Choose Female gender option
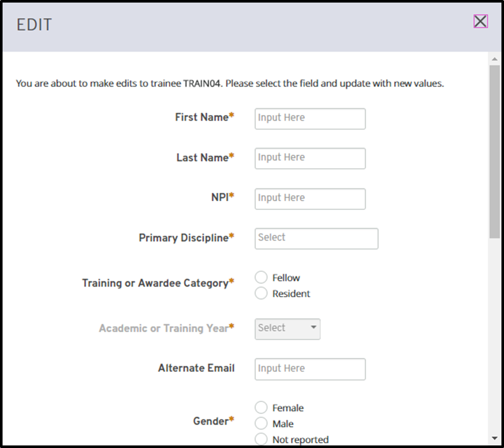The width and height of the screenshot is (504, 448). [x=261, y=408]
